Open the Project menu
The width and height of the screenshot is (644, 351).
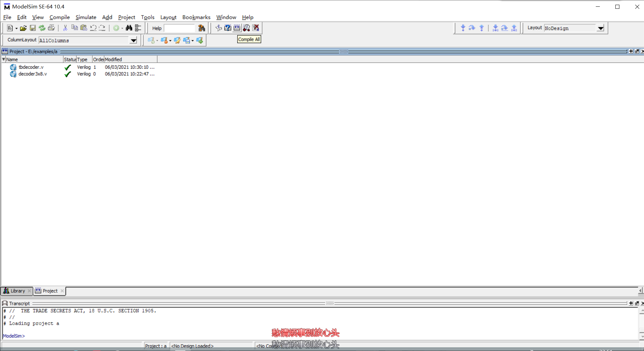click(x=126, y=17)
